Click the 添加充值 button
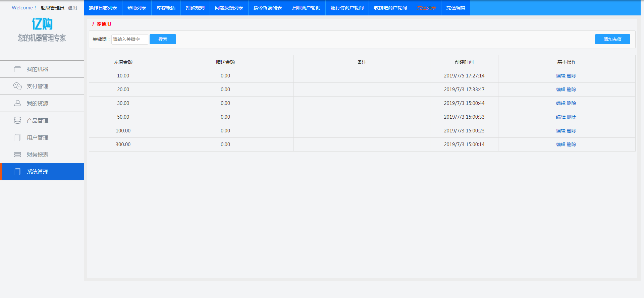 point(612,39)
